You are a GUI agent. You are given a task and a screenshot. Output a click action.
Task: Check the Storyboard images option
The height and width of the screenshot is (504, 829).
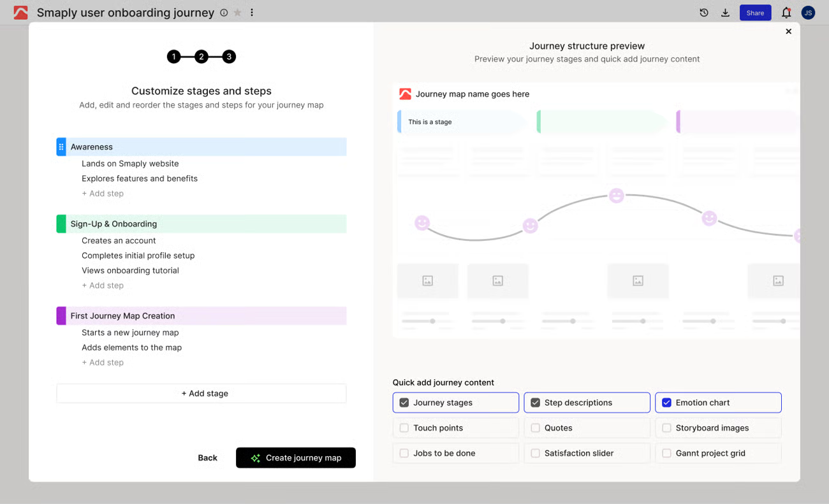pyautogui.click(x=666, y=428)
